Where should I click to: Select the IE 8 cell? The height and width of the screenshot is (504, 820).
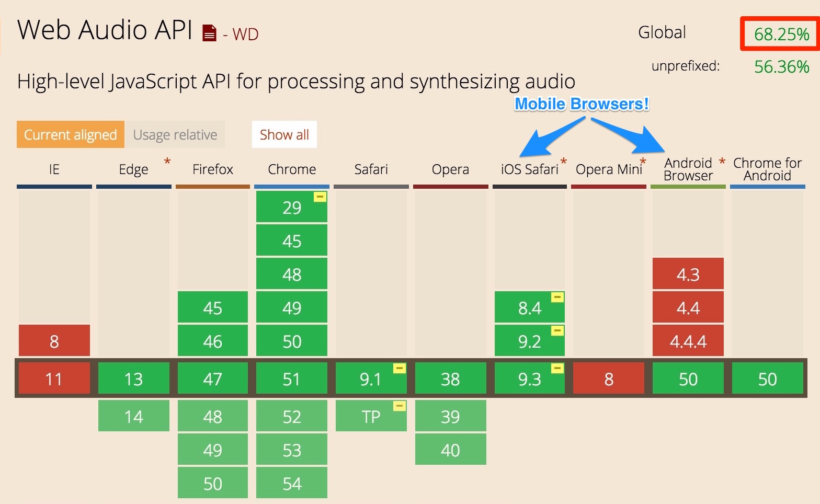pyautogui.click(x=54, y=340)
